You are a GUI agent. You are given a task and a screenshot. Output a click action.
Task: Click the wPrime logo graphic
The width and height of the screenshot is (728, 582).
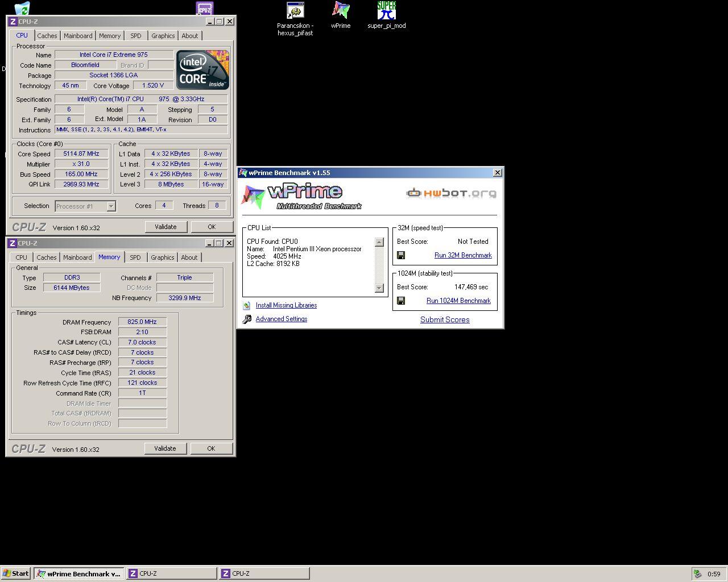[x=301, y=197]
